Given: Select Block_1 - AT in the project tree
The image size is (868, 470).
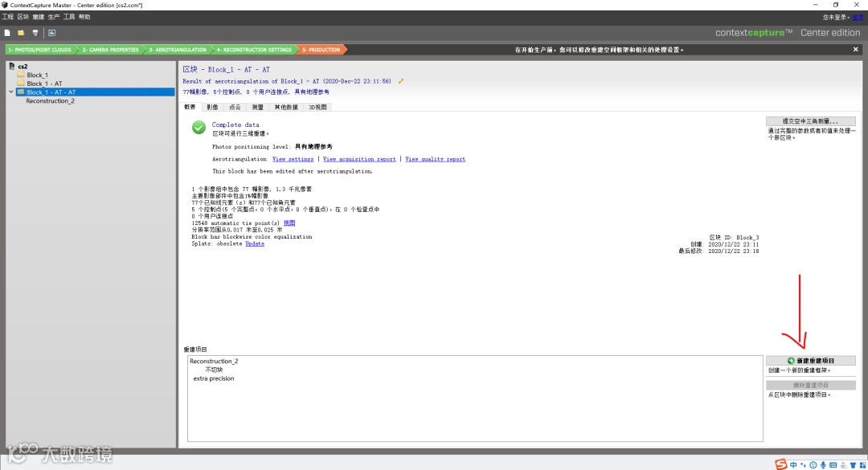Looking at the screenshot, I should (44, 84).
